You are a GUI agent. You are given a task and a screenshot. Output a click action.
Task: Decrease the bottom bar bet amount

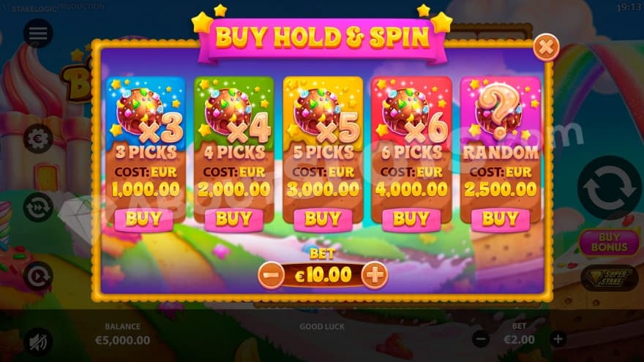click(x=481, y=339)
